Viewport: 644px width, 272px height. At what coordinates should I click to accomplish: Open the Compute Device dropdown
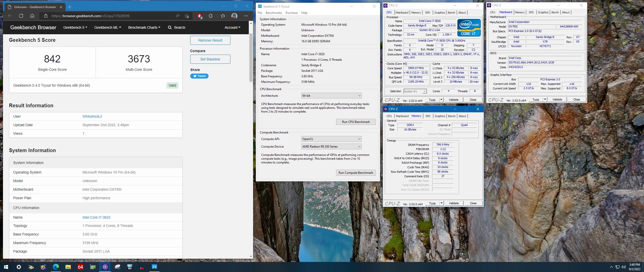tap(331, 147)
